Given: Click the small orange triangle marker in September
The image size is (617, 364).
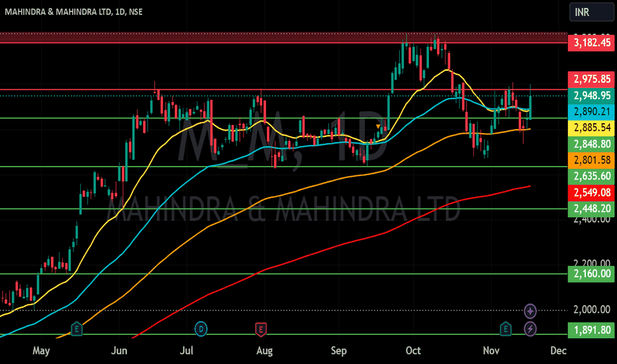Looking at the screenshot, I should 378,126.
